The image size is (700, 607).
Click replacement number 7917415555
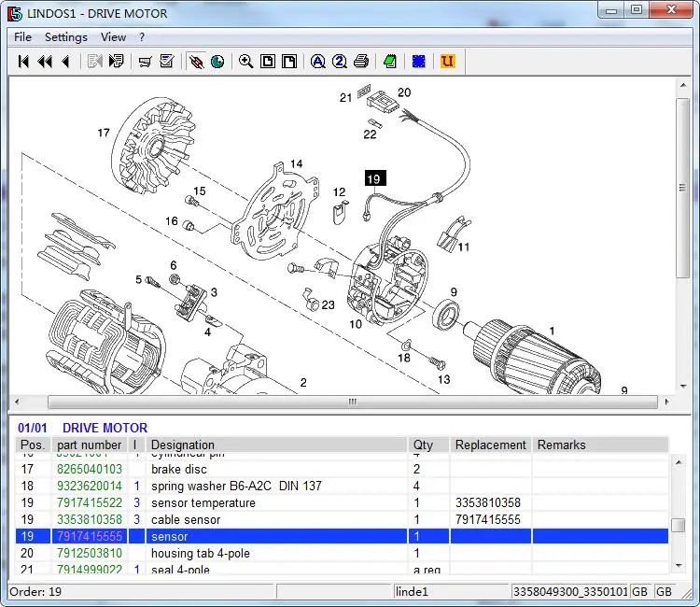(x=488, y=520)
